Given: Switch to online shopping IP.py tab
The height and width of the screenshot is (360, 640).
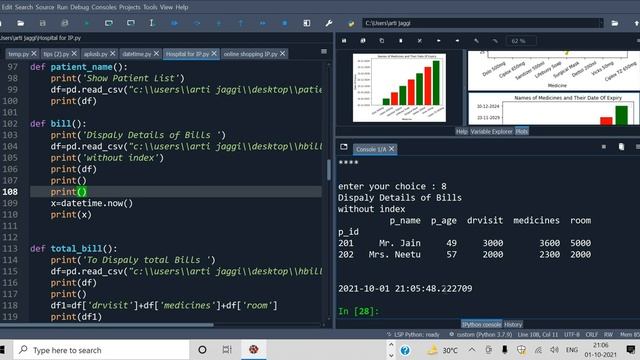Looking at the screenshot, I should click(250, 54).
